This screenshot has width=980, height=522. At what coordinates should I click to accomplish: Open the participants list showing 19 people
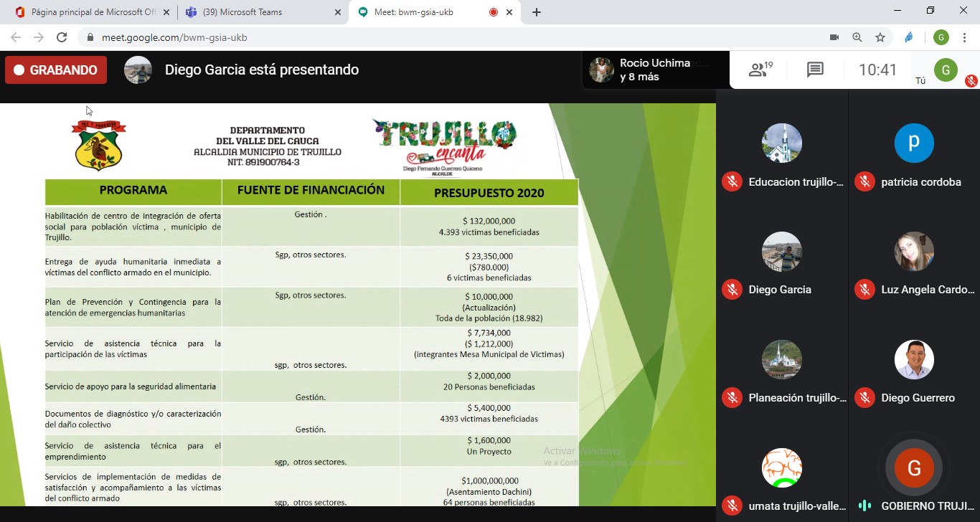(760, 70)
